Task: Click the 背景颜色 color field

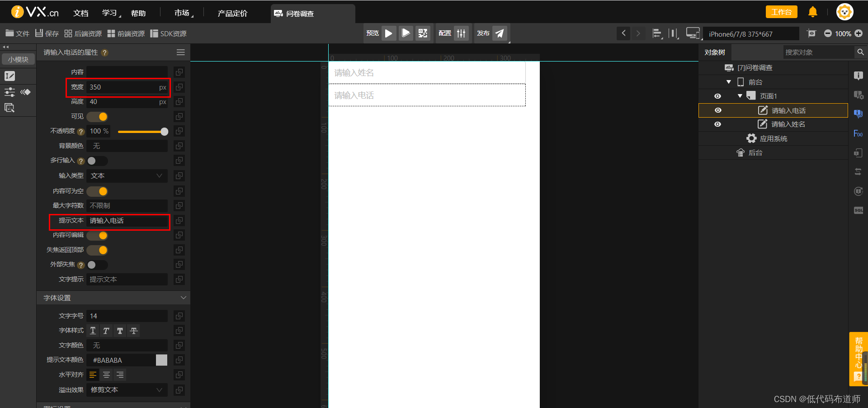Action: click(x=127, y=146)
